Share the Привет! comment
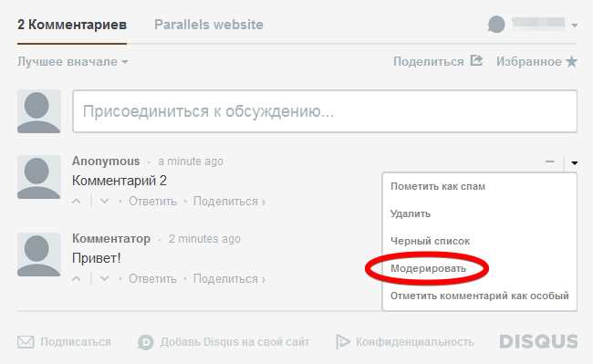This screenshot has height=364, width=593. 229,278
